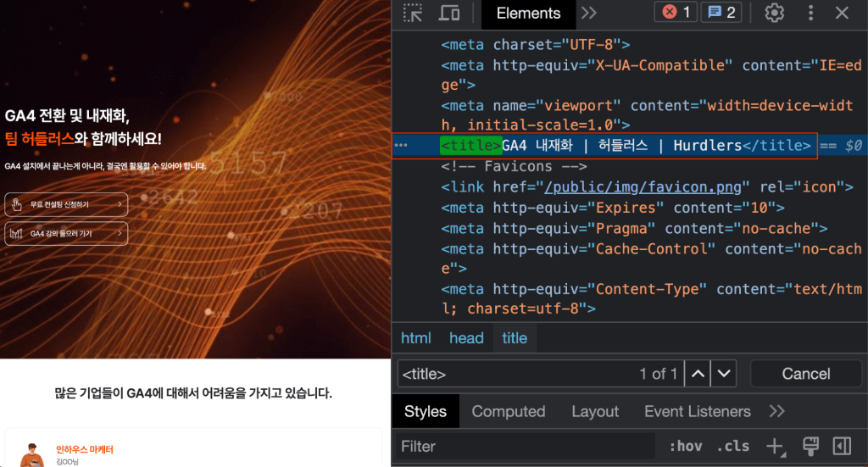
Task: Toggle the rendering emulations paintbrush icon
Action: 810,446
